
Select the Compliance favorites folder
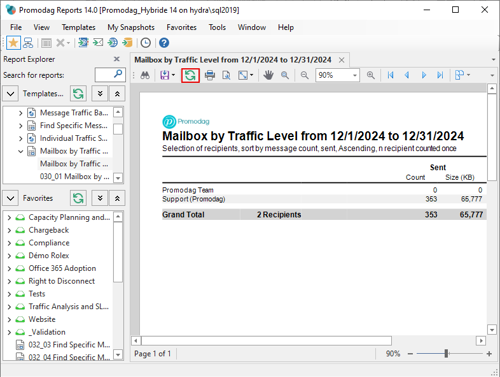click(49, 243)
